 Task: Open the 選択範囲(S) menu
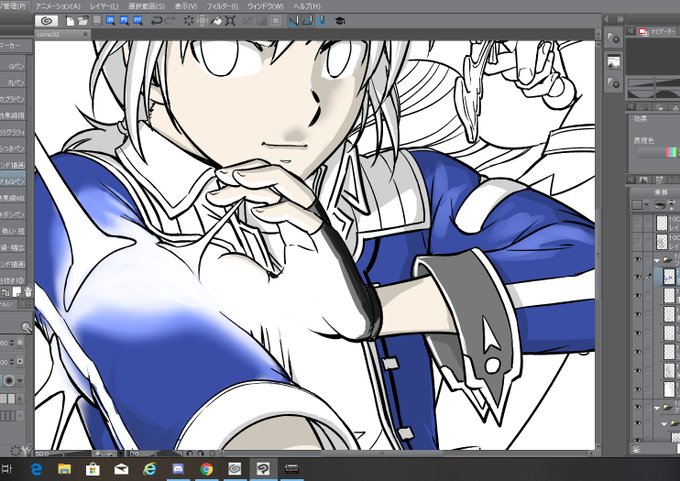(x=147, y=6)
